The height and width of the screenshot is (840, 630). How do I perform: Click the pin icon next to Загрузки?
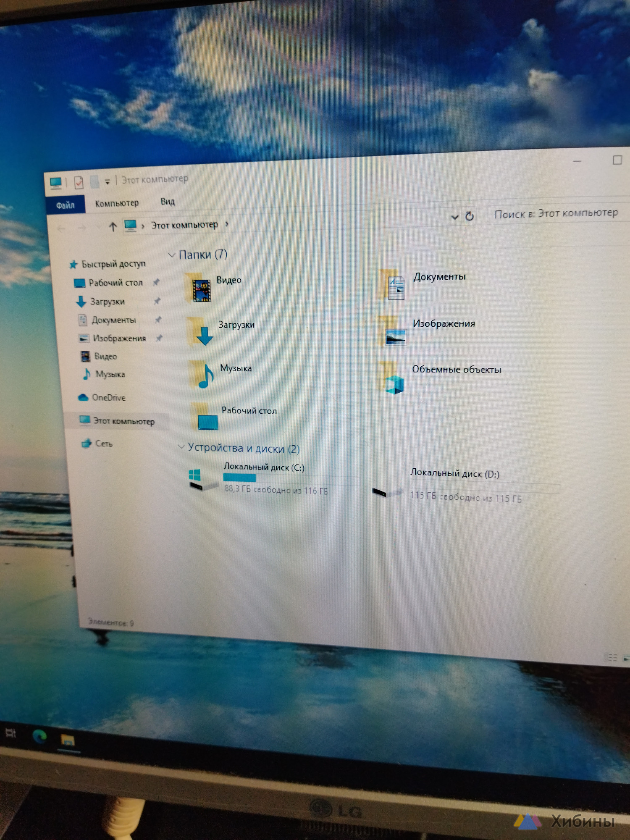(157, 301)
